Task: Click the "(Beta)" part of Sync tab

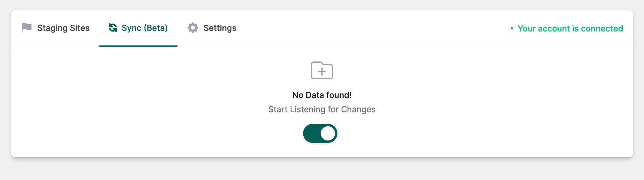Action: click(156, 28)
